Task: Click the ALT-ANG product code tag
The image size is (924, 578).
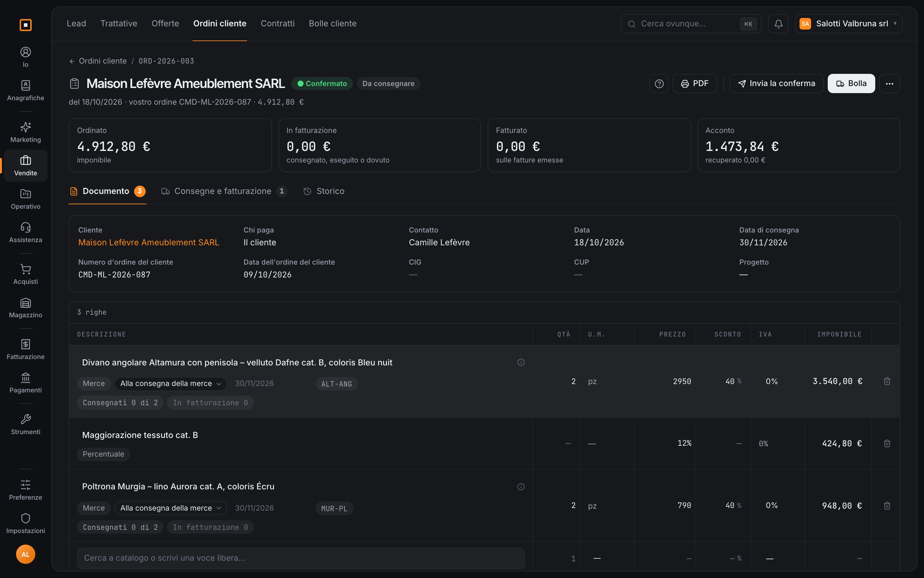Action: click(336, 384)
